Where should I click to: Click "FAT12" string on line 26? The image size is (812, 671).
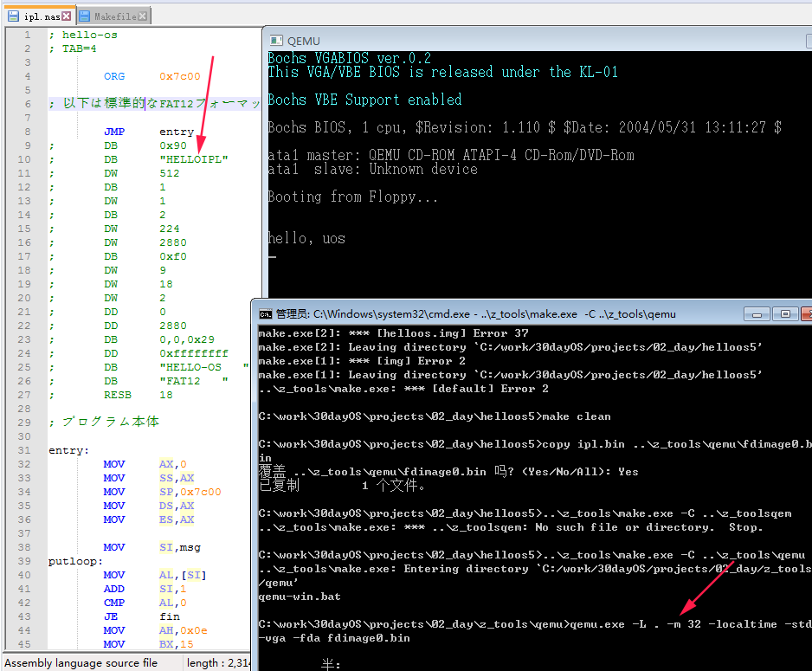[x=194, y=381]
